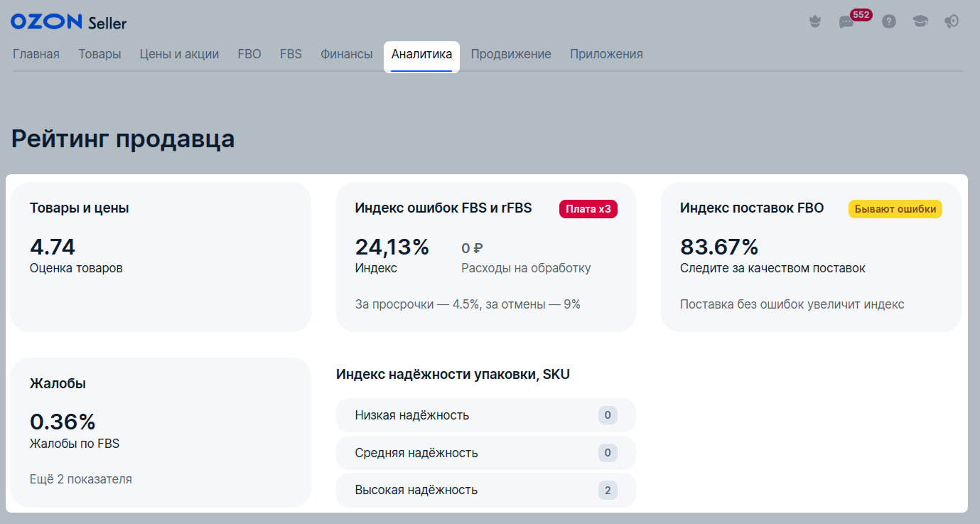Click the Ozon Seller logo
The height and width of the screenshot is (524, 980).
68,22
